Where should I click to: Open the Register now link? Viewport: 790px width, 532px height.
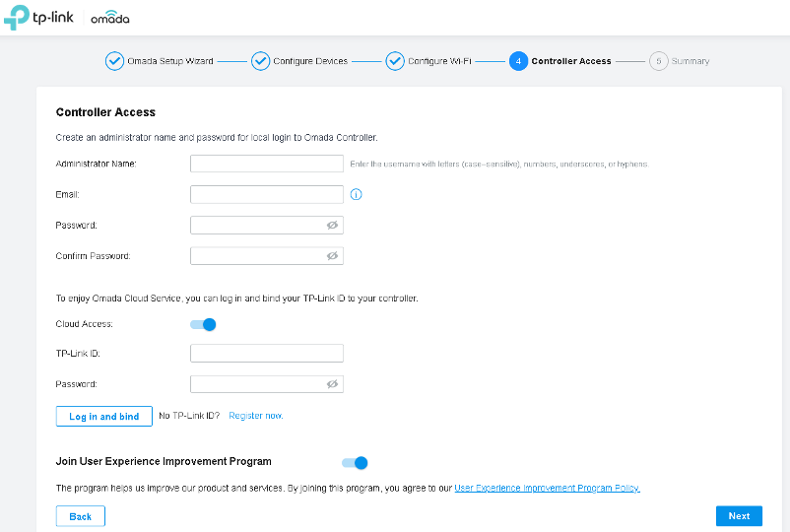coord(256,416)
